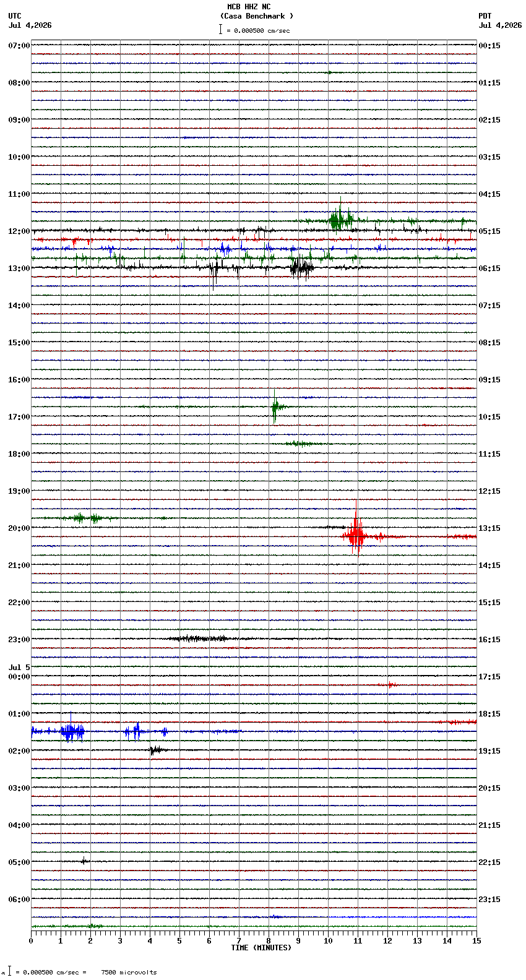
Task: Click the 16:15 PDT row label
Action: click(489, 640)
